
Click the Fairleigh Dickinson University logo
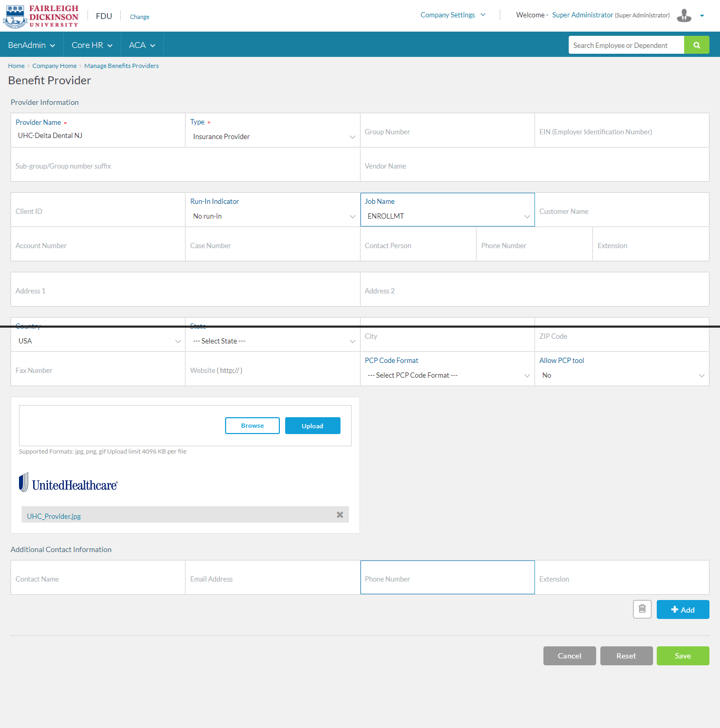(41, 16)
